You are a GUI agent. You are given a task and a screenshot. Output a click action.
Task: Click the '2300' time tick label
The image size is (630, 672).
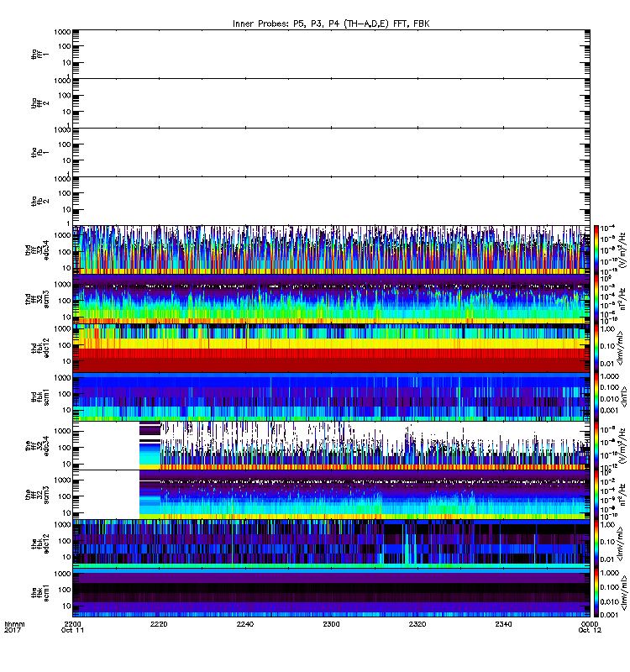331,624
